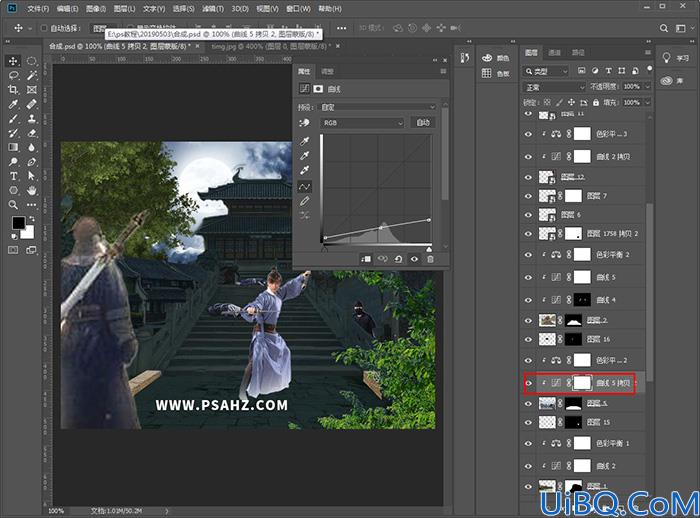
Task: Select the Frame tool
Action: pos(31,90)
